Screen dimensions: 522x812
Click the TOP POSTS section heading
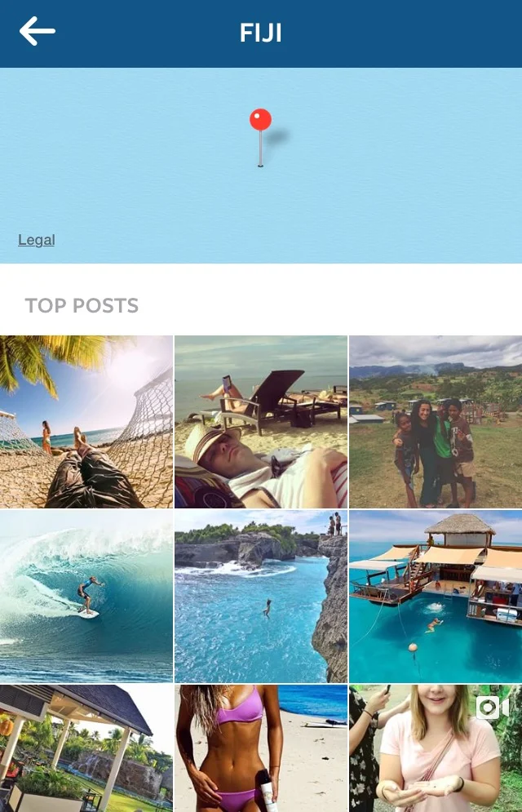point(82,305)
